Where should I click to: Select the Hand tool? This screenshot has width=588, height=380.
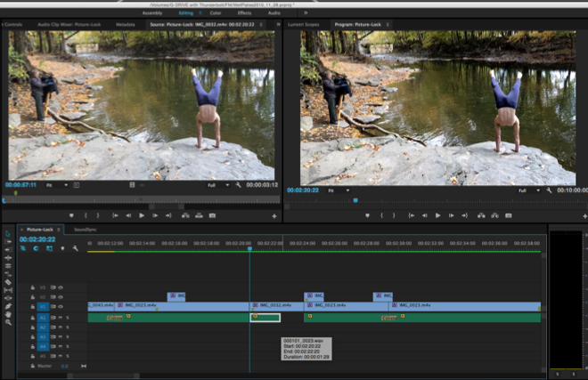click(x=8, y=314)
